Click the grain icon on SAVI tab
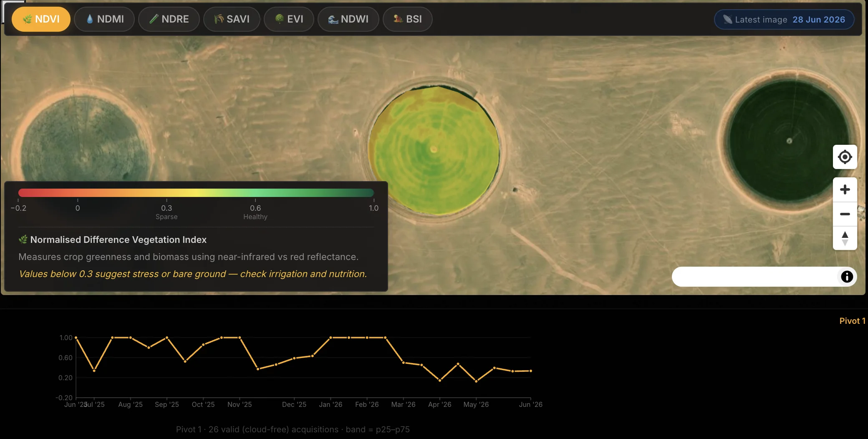The height and width of the screenshot is (439, 868). (x=219, y=19)
